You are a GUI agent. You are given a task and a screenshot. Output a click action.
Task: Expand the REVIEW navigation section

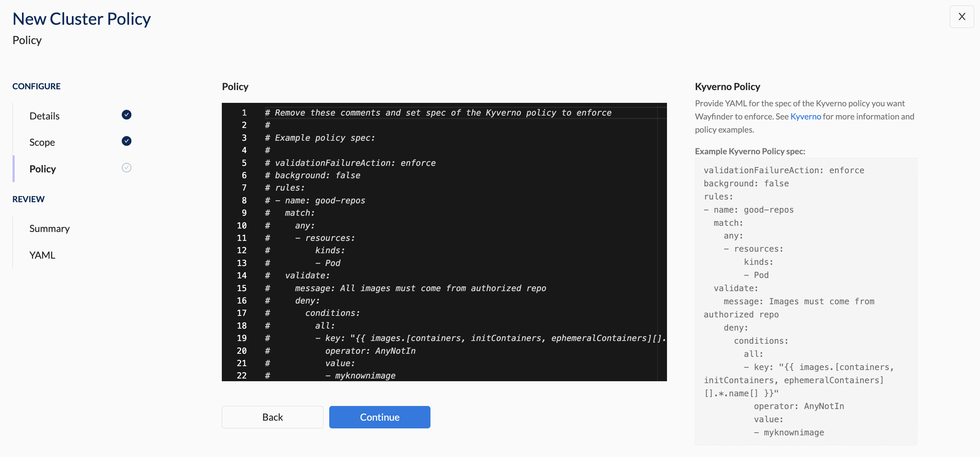pyautogui.click(x=28, y=198)
